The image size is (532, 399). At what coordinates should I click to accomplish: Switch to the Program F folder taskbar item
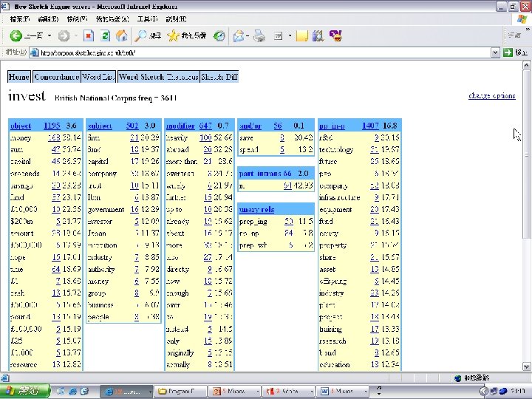(180, 391)
